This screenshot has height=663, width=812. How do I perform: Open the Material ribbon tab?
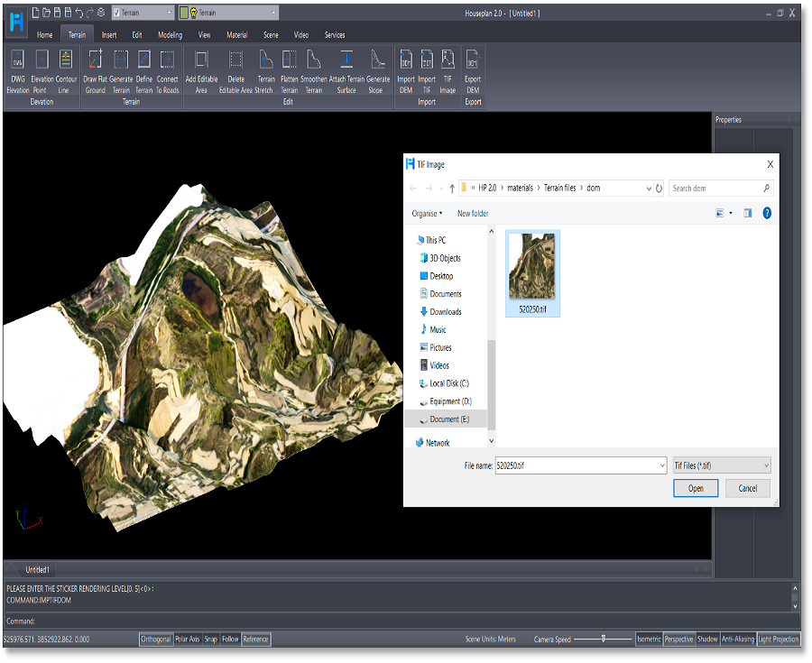pos(239,34)
